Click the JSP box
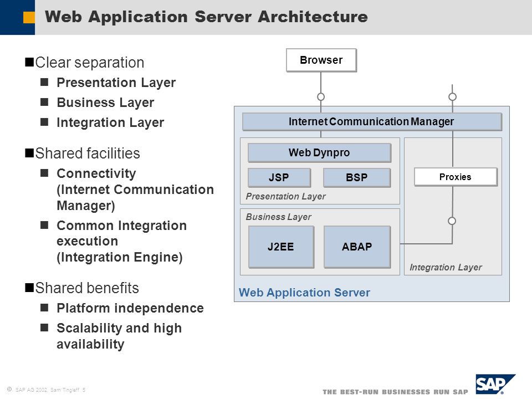Viewport: 532px width, 399px height. click(279, 177)
